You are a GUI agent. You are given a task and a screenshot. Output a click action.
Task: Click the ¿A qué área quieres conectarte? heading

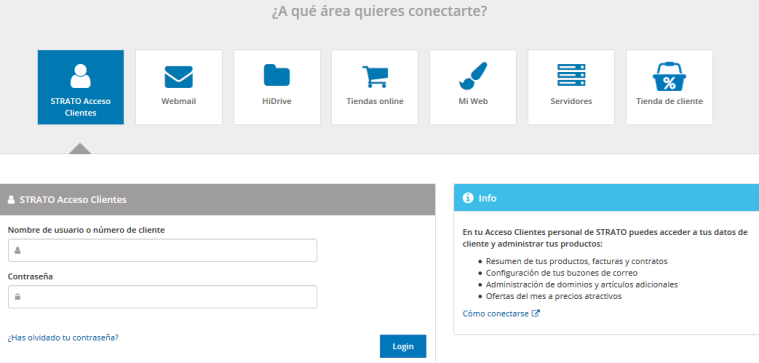(x=379, y=11)
